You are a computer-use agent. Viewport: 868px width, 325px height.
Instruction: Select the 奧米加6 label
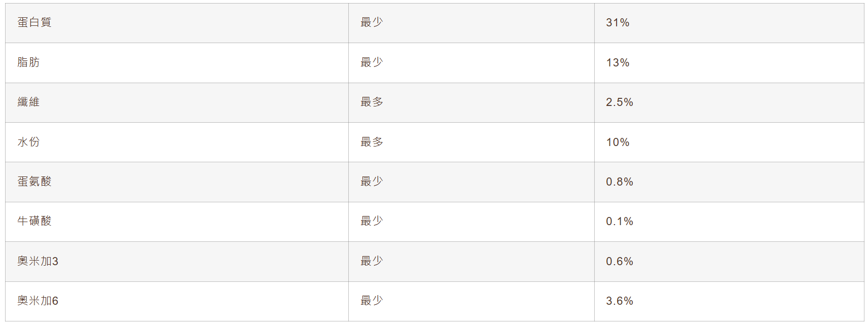tap(38, 301)
